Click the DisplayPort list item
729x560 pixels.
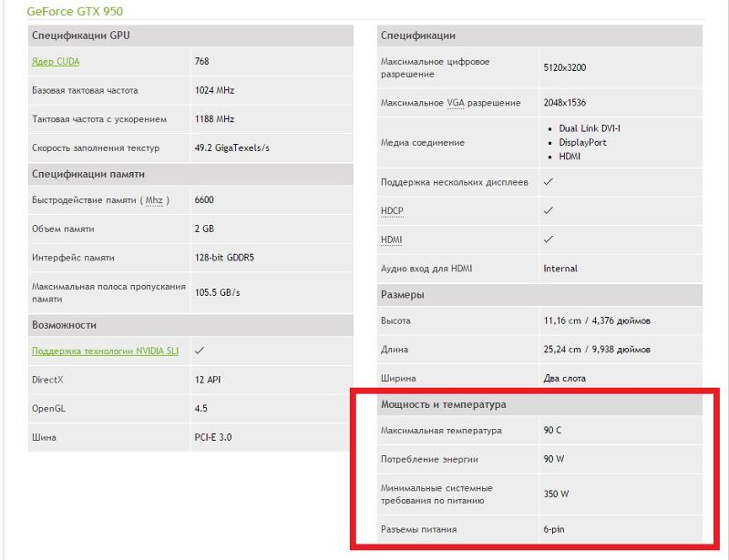click(x=582, y=142)
